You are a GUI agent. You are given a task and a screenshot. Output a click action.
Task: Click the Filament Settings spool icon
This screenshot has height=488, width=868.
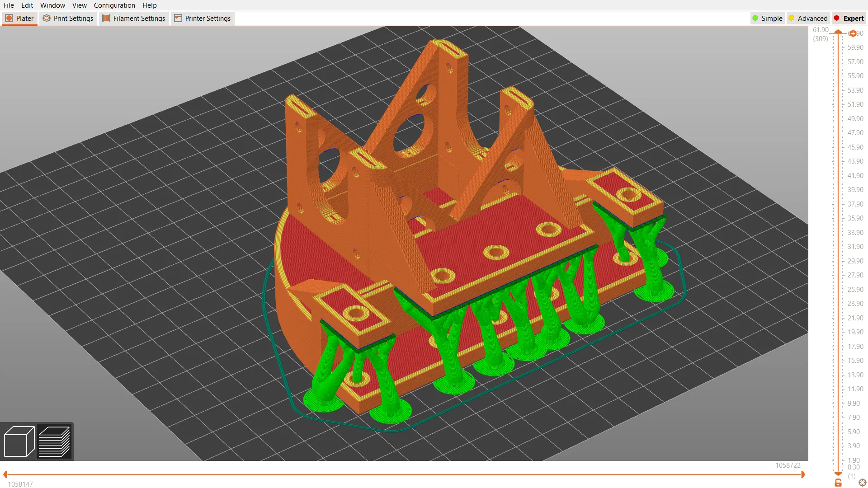106,18
